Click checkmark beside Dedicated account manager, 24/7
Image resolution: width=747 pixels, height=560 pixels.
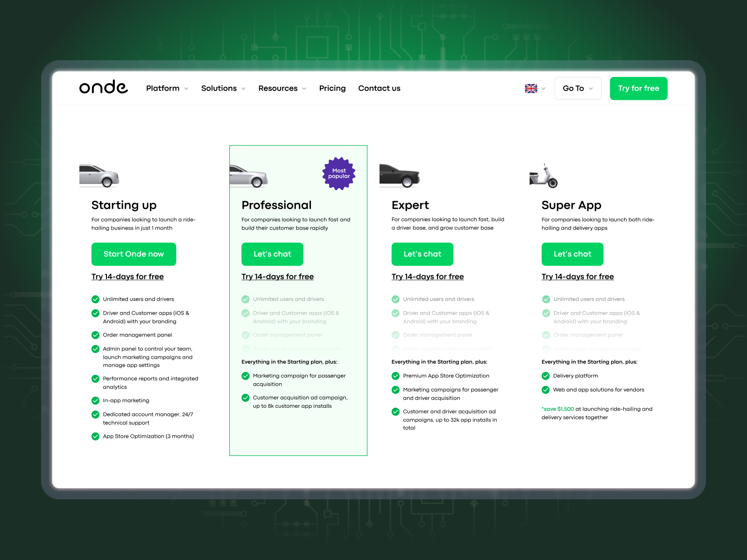pos(95,414)
